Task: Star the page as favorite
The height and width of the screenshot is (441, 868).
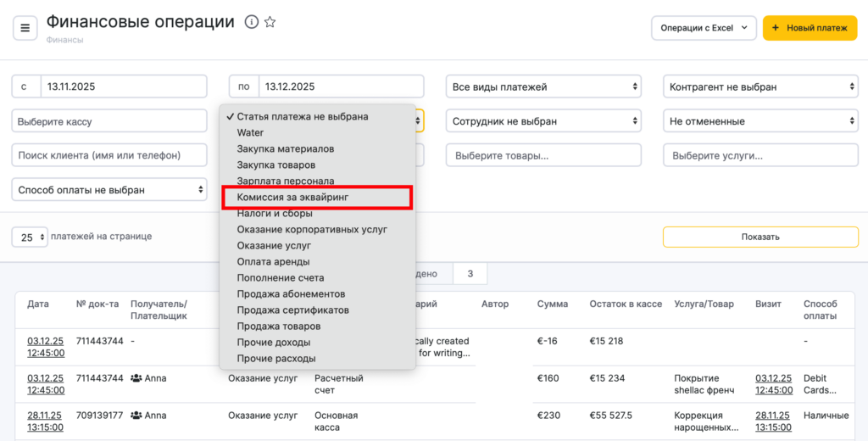Action: 270,22
